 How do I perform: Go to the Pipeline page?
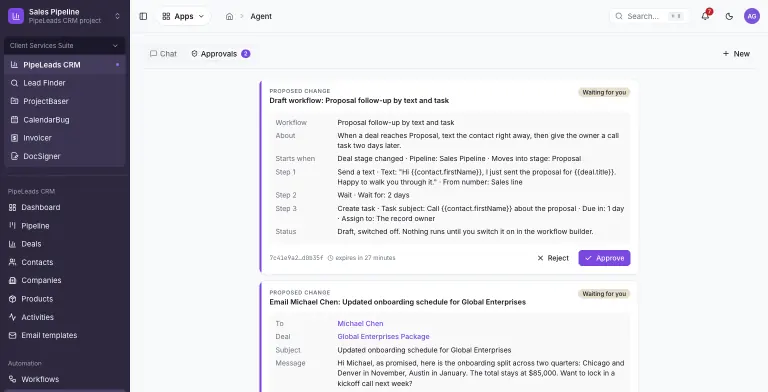[x=64, y=226]
